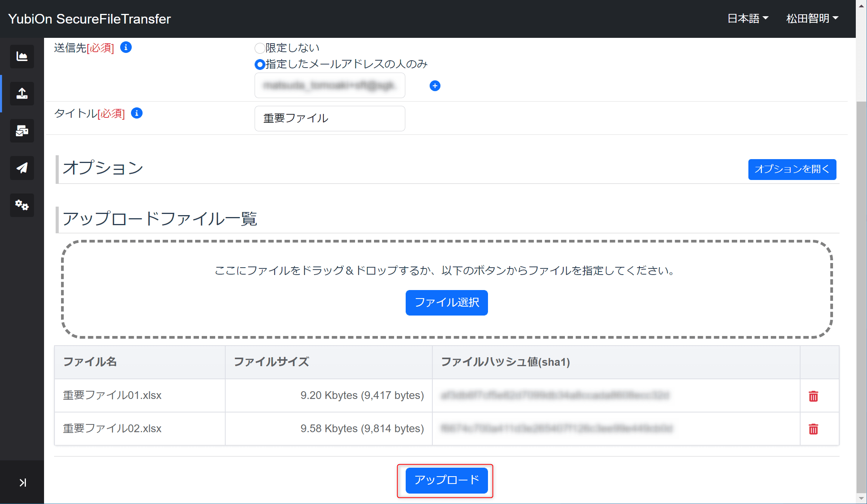This screenshot has width=867, height=504.
Task: Click the 重要ファイル02.xlsx file name cell
Action: (x=140, y=429)
